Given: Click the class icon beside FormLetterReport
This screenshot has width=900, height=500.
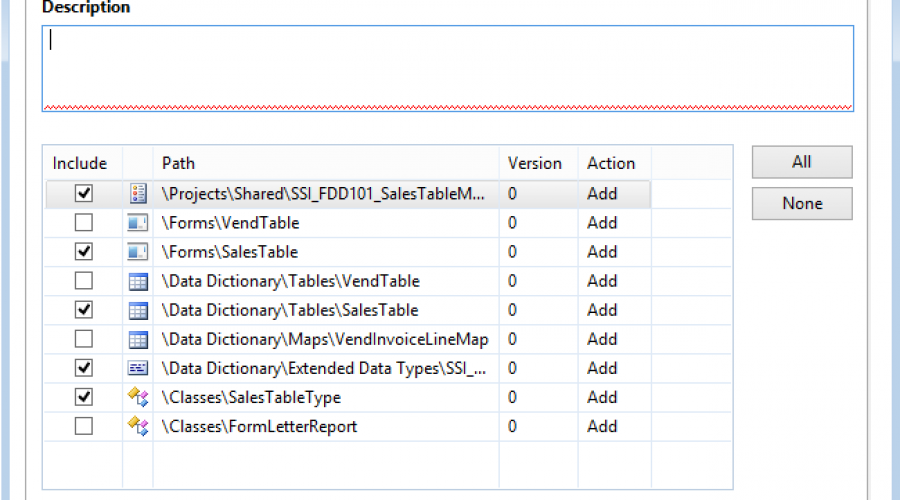Looking at the screenshot, I should click(138, 426).
